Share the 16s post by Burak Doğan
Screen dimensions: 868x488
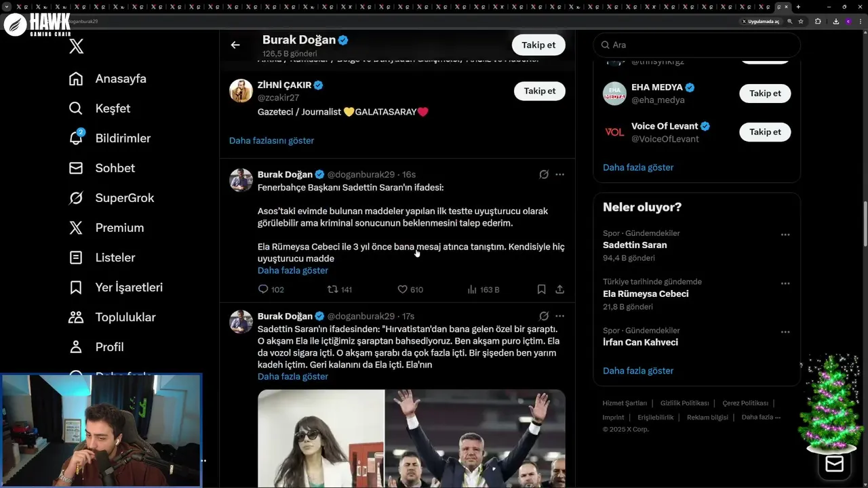[559, 289]
